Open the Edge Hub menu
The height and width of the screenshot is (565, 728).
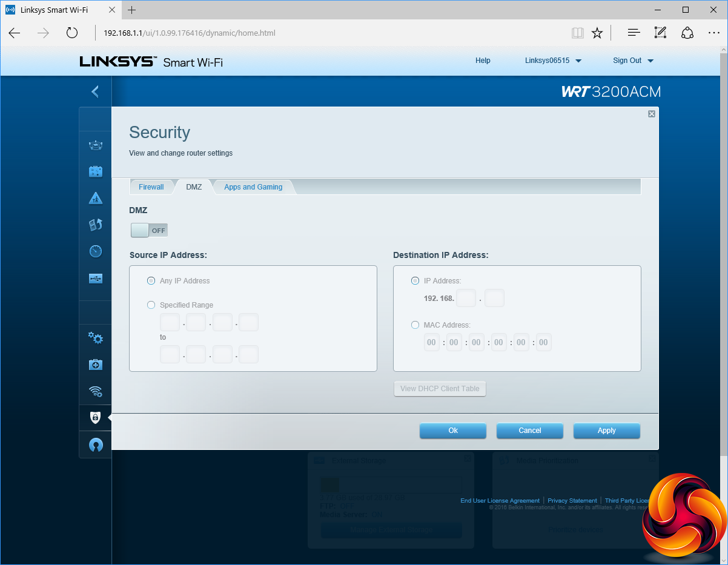(x=634, y=33)
